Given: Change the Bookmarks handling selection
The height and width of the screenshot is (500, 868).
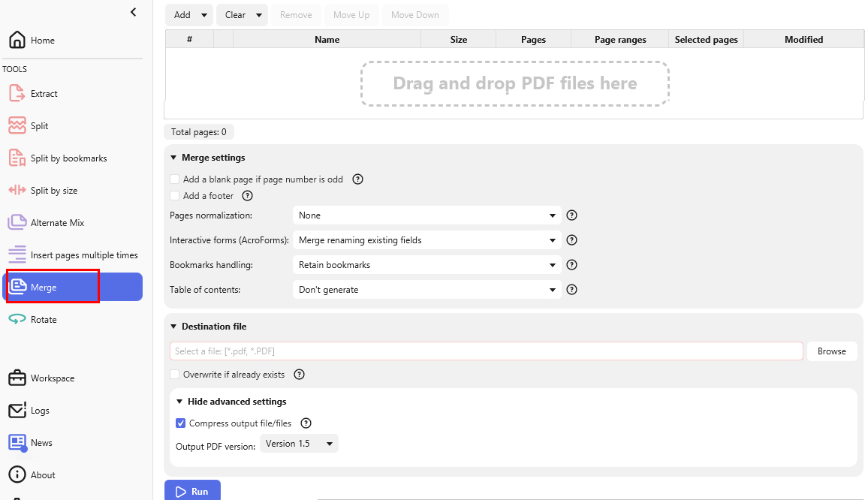Looking at the screenshot, I should [x=426, y=264].
